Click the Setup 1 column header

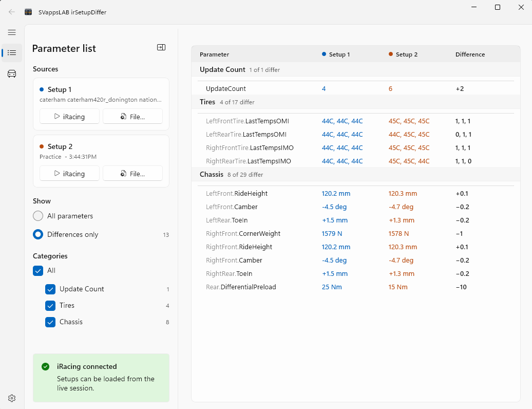pos(335,54)
